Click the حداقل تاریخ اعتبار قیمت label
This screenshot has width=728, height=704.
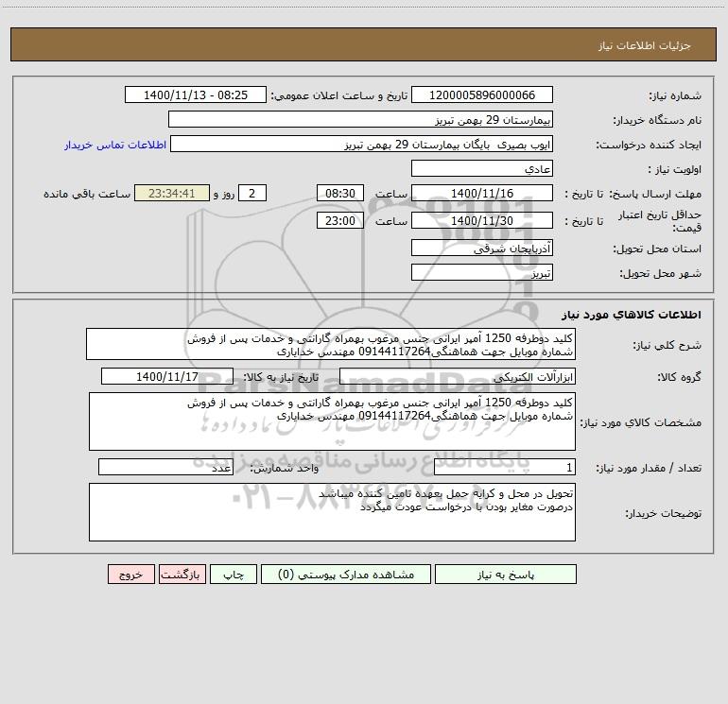pyautogui.click(x=660, y=221)
